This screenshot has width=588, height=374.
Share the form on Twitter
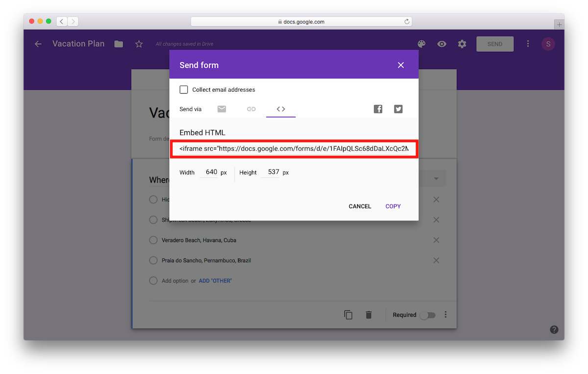398,109
